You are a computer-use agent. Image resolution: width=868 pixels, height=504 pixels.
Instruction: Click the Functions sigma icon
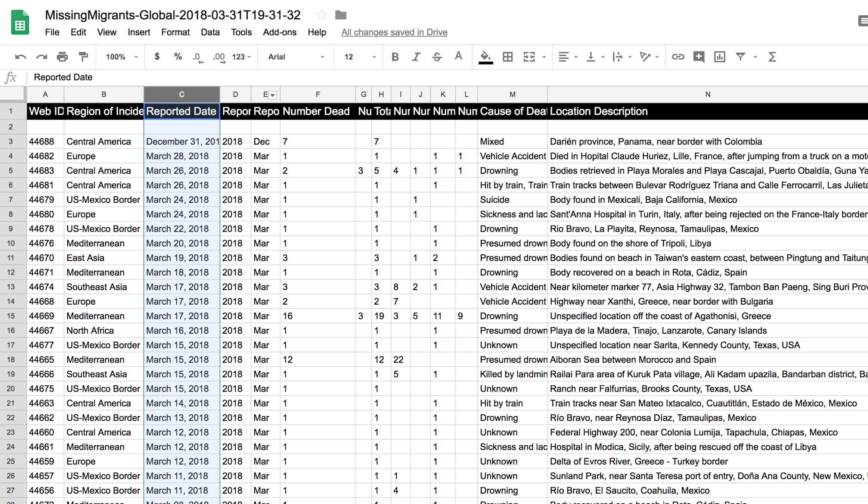tap(772, 57)
